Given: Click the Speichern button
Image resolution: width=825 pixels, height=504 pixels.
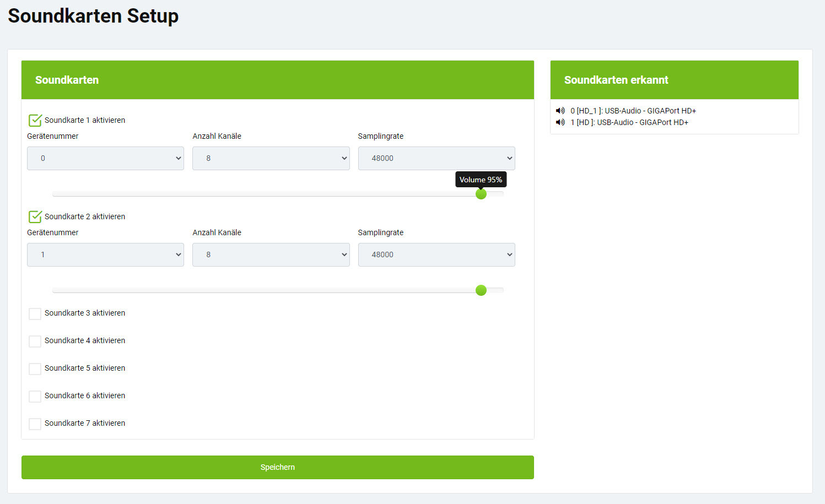Looking at the screenshot, I should (278, 467).
